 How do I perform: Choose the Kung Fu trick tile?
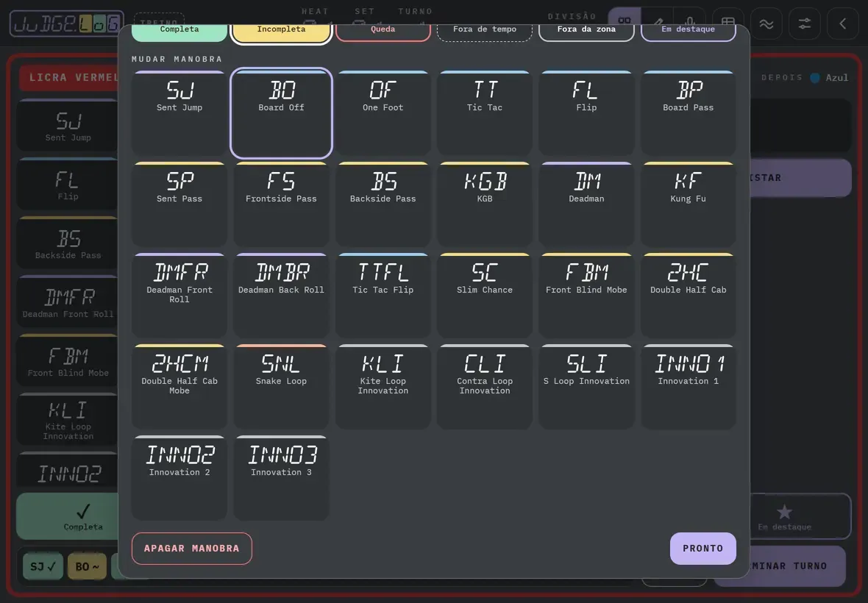tap(688, 204)
